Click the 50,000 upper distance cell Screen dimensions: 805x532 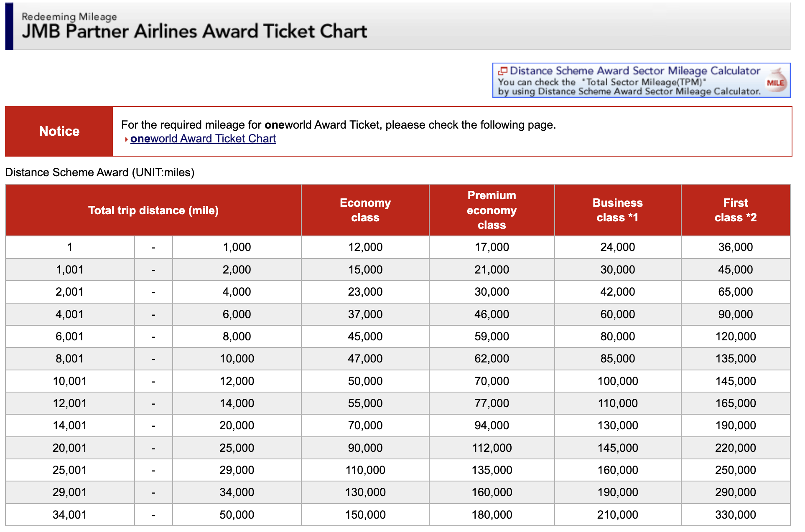(x=237, y=514)
